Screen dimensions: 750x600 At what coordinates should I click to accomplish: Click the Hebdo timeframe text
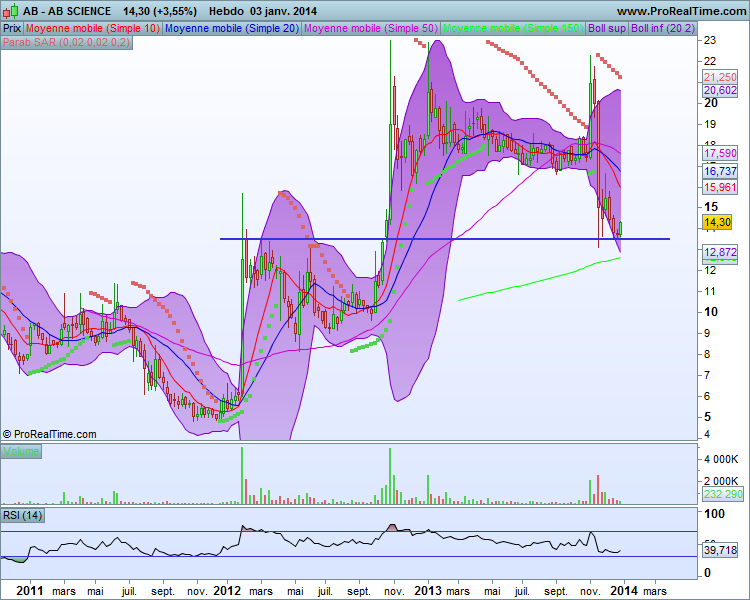click(226, 11)
